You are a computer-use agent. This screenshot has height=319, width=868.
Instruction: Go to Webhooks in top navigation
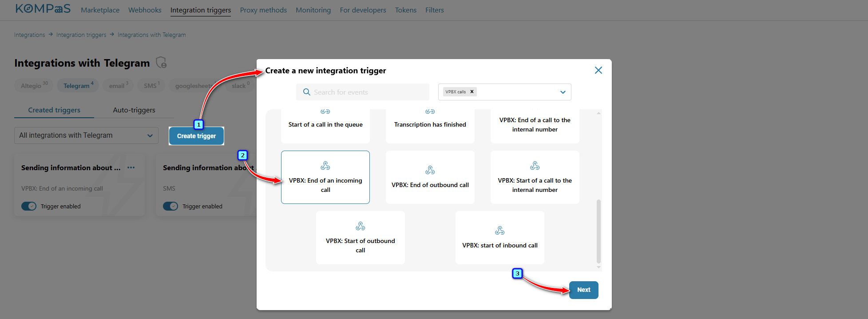pyautogui.click(x=145, y=10)
